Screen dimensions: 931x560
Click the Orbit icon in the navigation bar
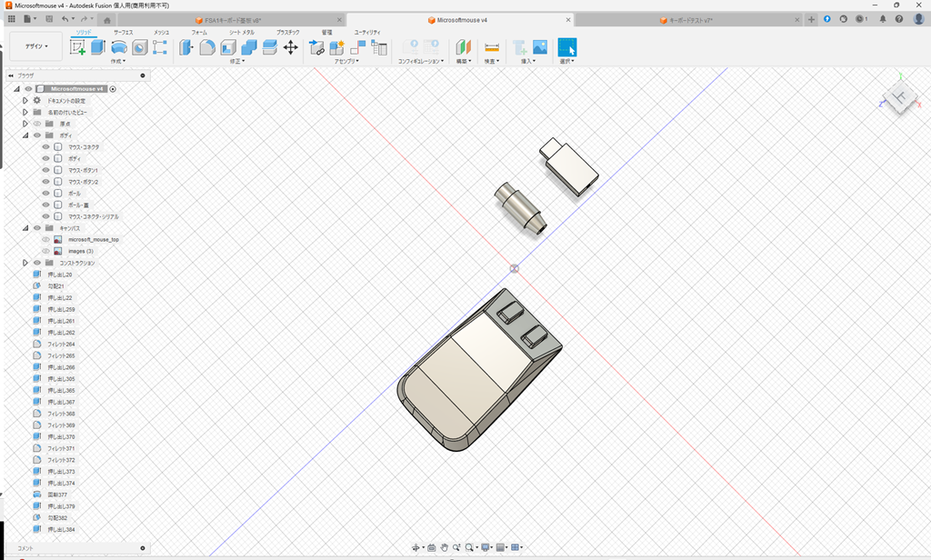tap(416, 549)
